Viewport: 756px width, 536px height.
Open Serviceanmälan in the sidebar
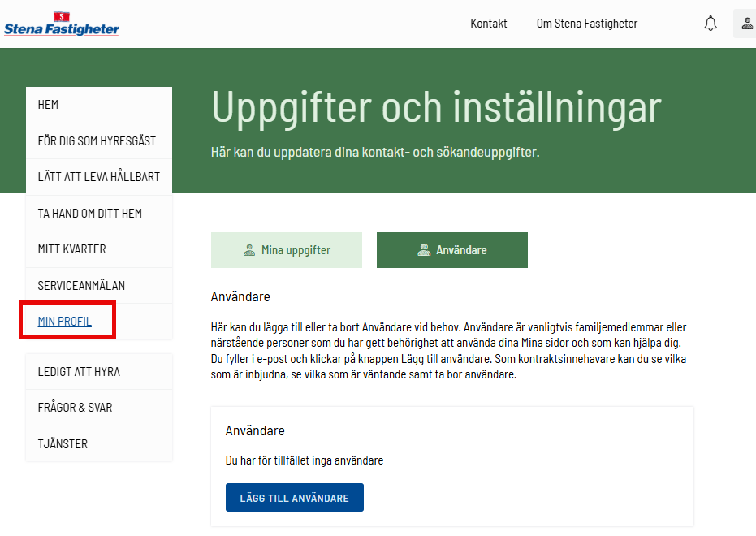[81, 286]
